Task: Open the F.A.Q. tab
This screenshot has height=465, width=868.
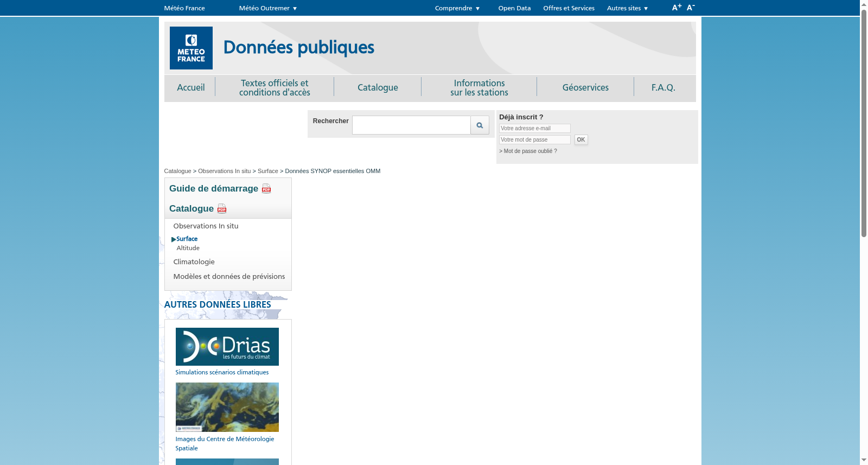Action: coord(663,87)
